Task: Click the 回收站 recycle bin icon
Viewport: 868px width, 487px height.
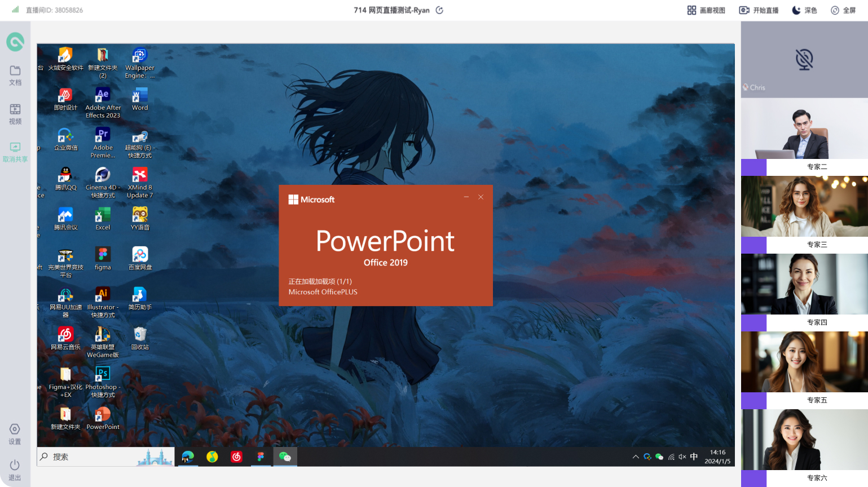Action: coord(140,339)
